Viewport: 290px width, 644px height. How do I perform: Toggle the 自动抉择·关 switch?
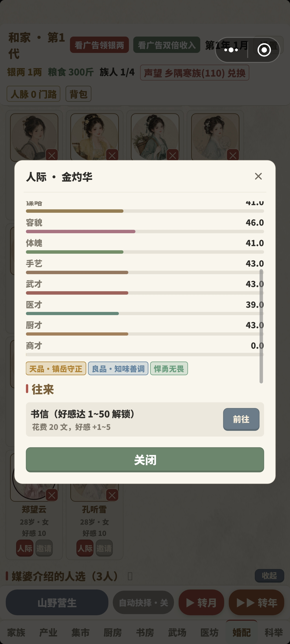coord(143,603)
